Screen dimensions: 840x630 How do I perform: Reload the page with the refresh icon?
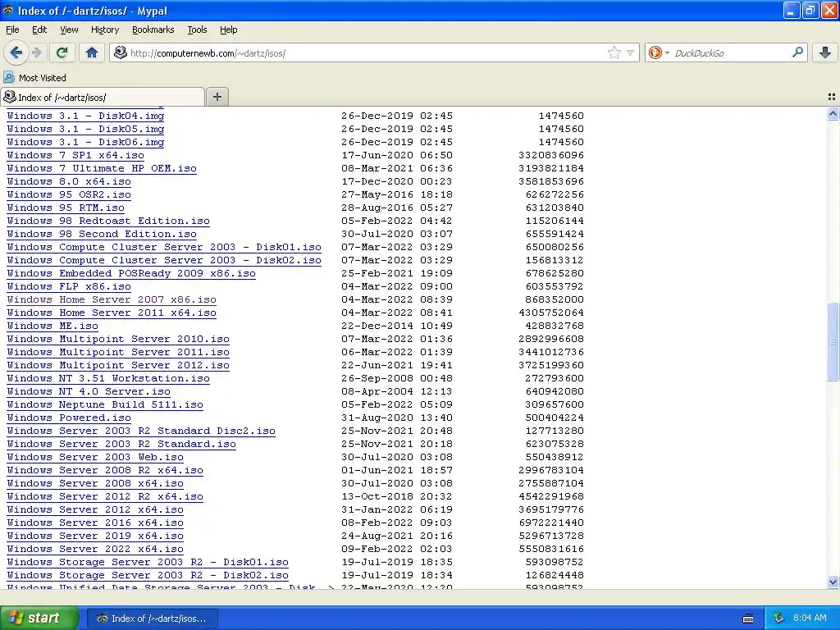pos(62,52)
